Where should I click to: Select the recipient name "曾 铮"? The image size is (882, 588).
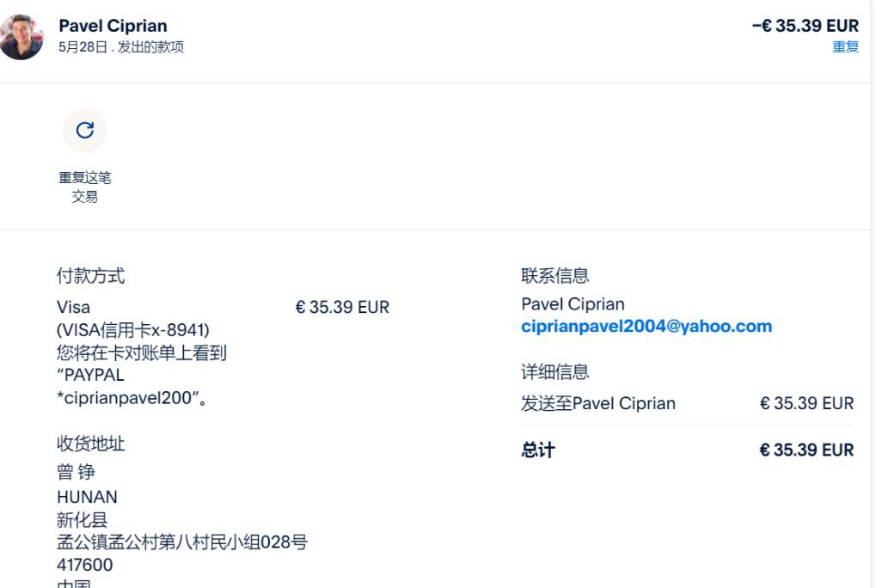(x=76, y=472)
